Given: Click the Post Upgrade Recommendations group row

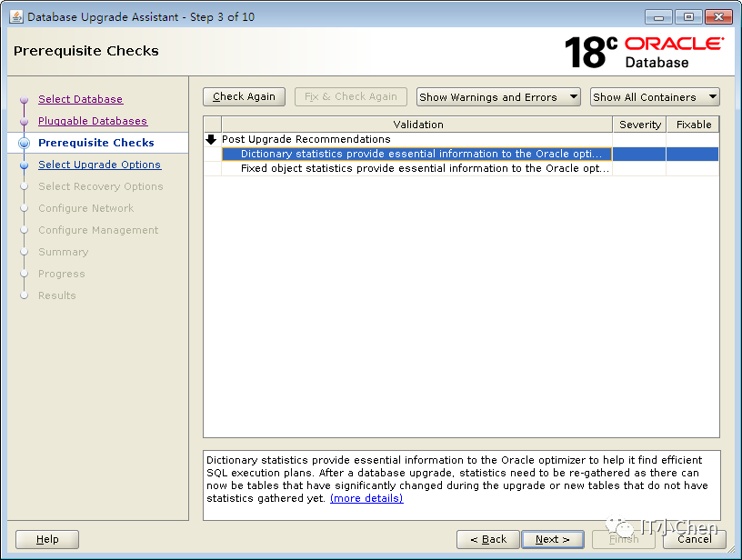Looking at the screenshot, I should (x=461, y=139).
